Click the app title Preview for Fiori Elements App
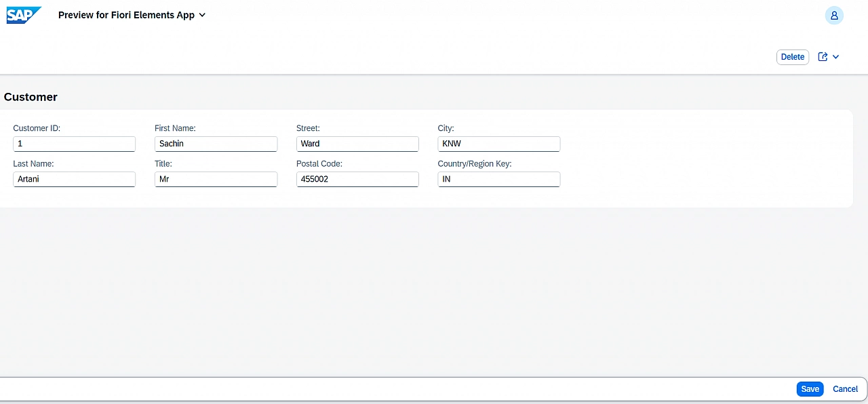The image size is (868, 404). (x=127, y=14)
